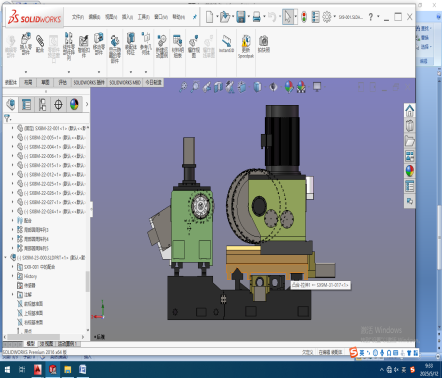Toggle the menu bar pin icon
Viewport: 442px width, 378px height.
[195, 17]
